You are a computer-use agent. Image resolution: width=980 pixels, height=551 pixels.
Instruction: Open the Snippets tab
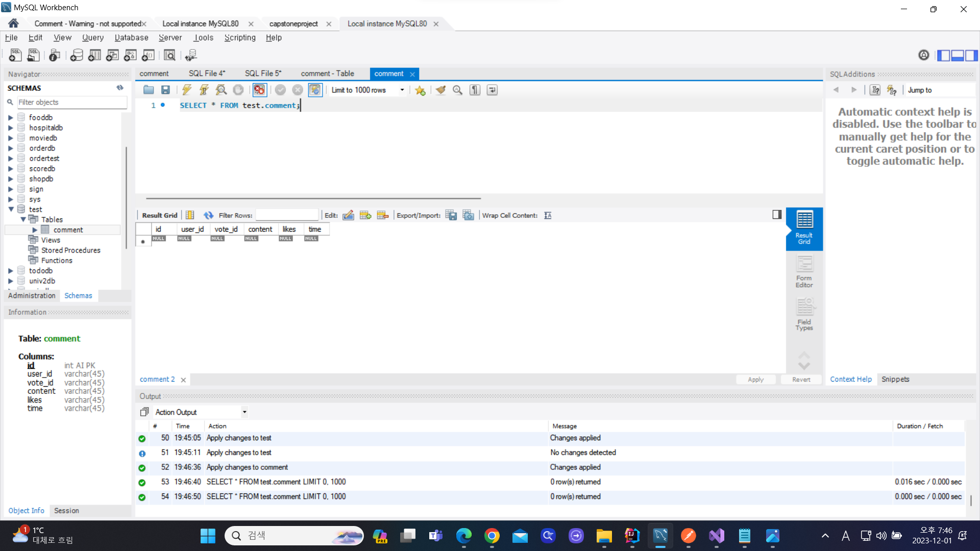point(895,379)
